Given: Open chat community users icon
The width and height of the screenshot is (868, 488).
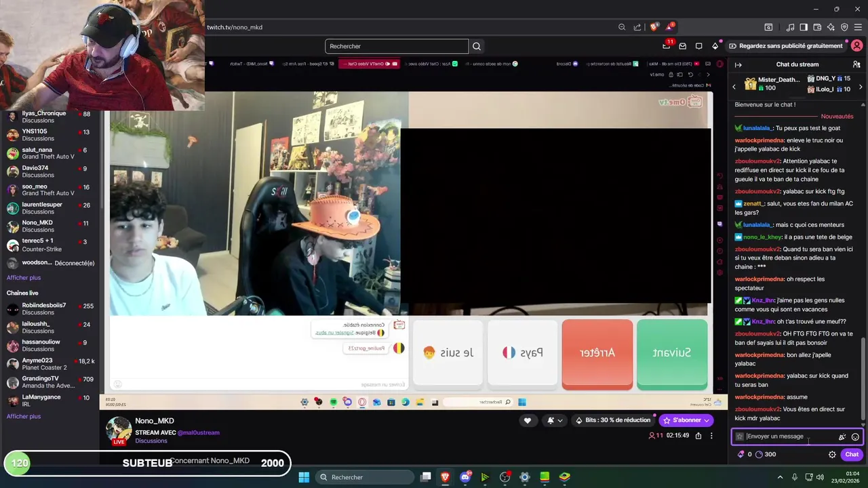Looking at the screenshot, I should coord(856,64).
